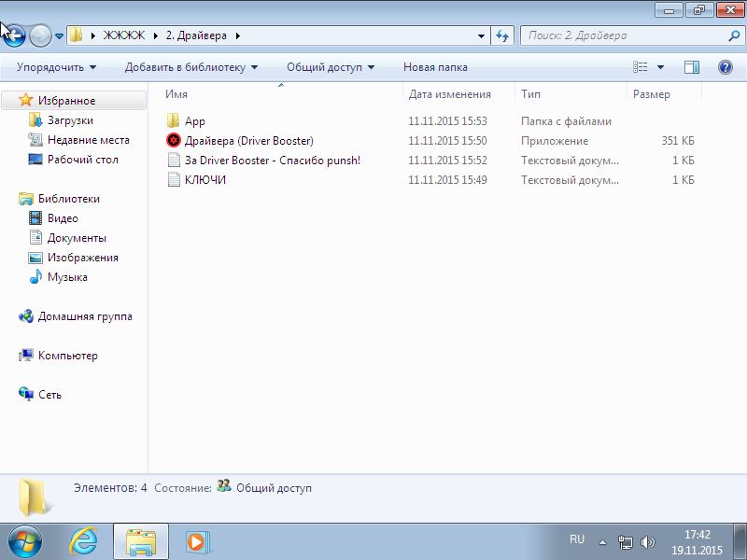Select the За Driver Booster text document icon

pyautogui.click(x=174, y=160)
